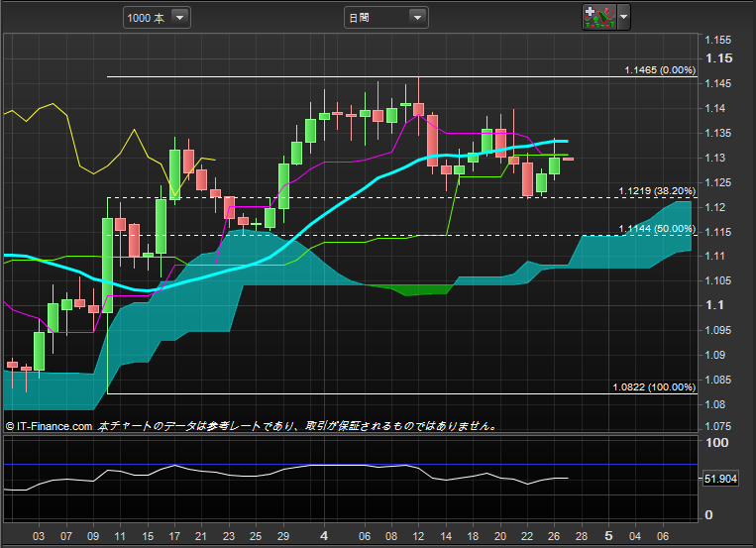Viewport: 756px width, 548px height.
Task: Expand the indicator menu arrow
Action: pyautogui.click(x=623, y=17)
